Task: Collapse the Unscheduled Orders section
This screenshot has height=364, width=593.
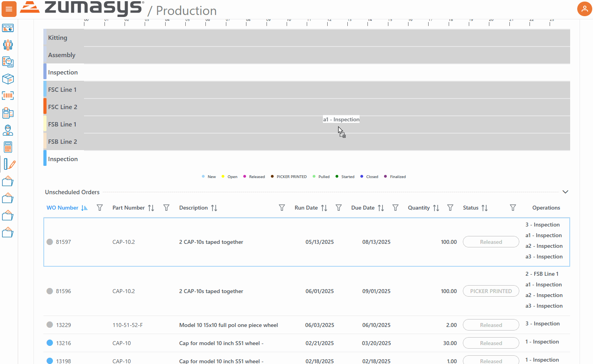Action: pos(565,192)
